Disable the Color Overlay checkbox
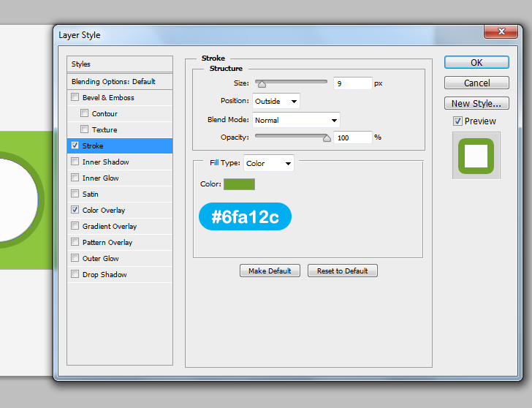 [75, 210]
